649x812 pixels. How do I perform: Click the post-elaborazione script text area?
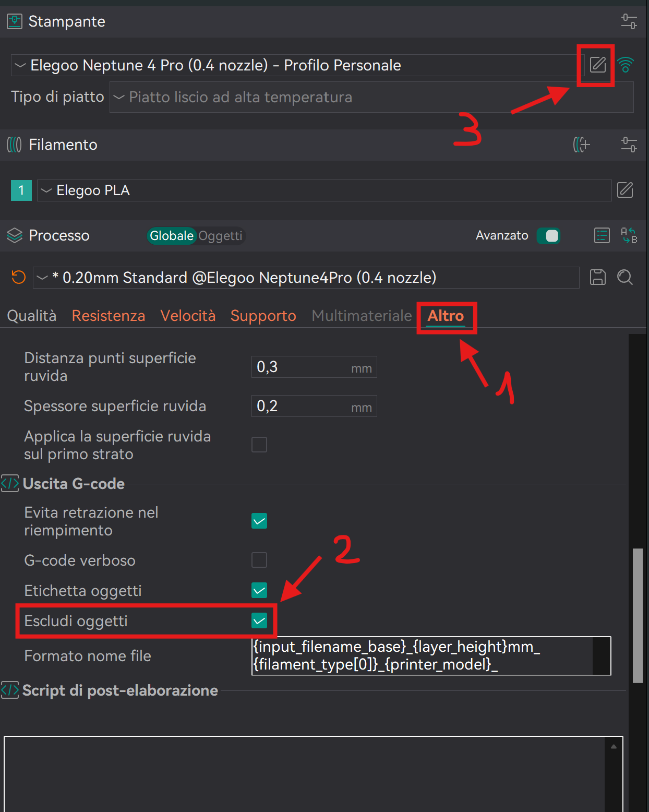click(x=314, y=774)
